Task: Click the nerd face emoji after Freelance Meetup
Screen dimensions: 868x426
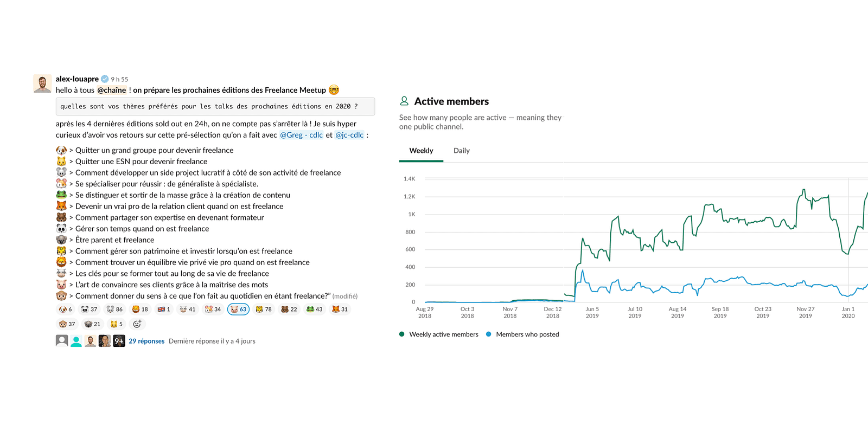Action: (x=334, y=90)
